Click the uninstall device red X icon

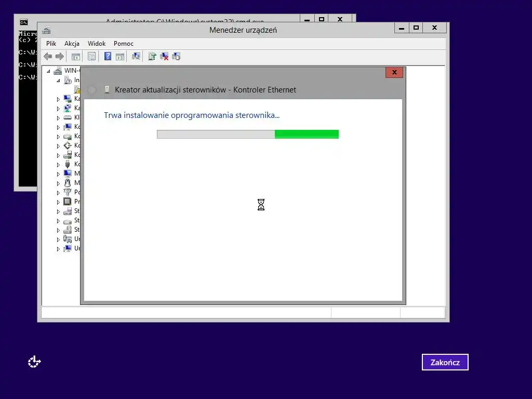(x=164, y=56)
